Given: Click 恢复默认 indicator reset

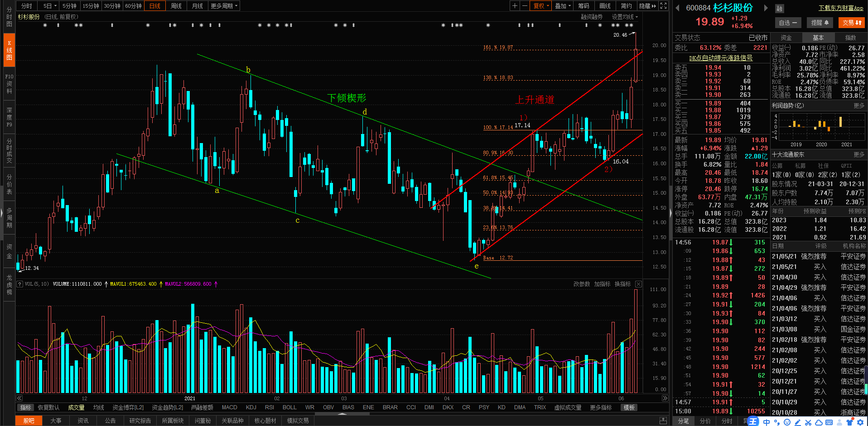Looking at the screenshot, I should coord(48,407).
